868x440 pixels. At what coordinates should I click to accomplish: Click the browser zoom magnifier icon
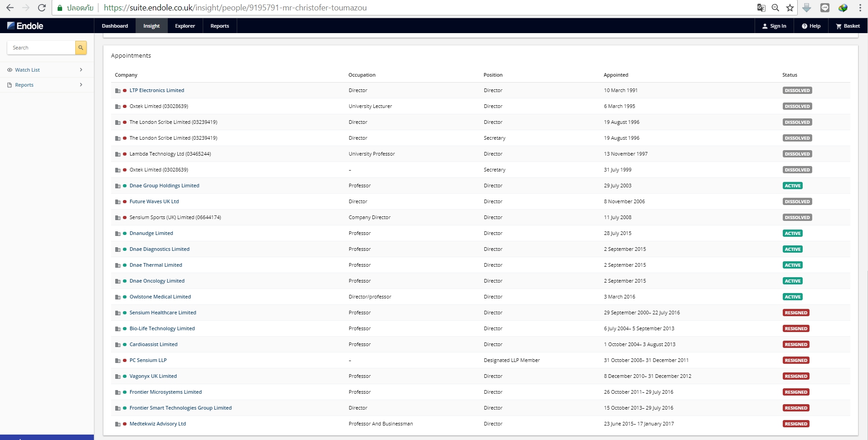point(775,8)
